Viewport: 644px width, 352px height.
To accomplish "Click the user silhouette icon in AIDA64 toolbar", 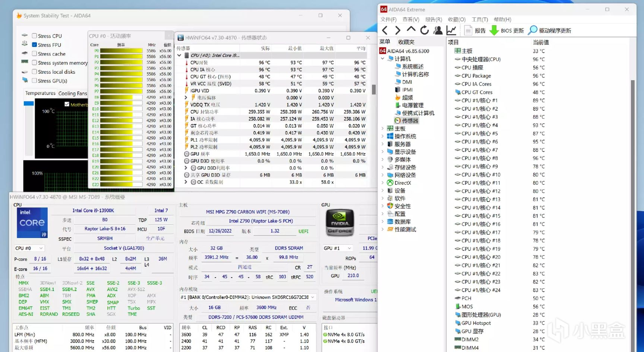I will pos(438,30).
